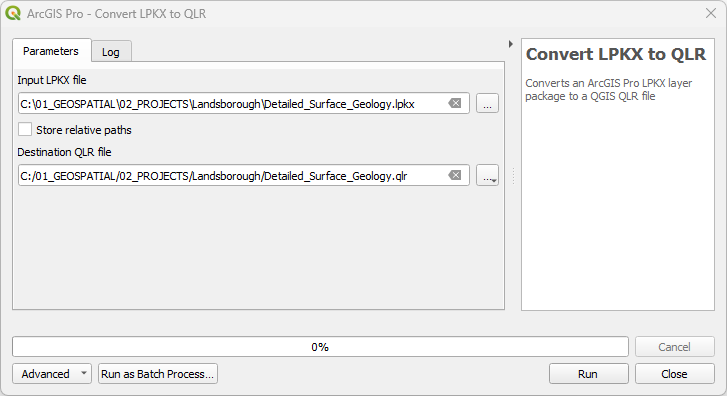The image size is (727, 396).
Task: Click the Store relative paths label
Action: click(84, 130)
